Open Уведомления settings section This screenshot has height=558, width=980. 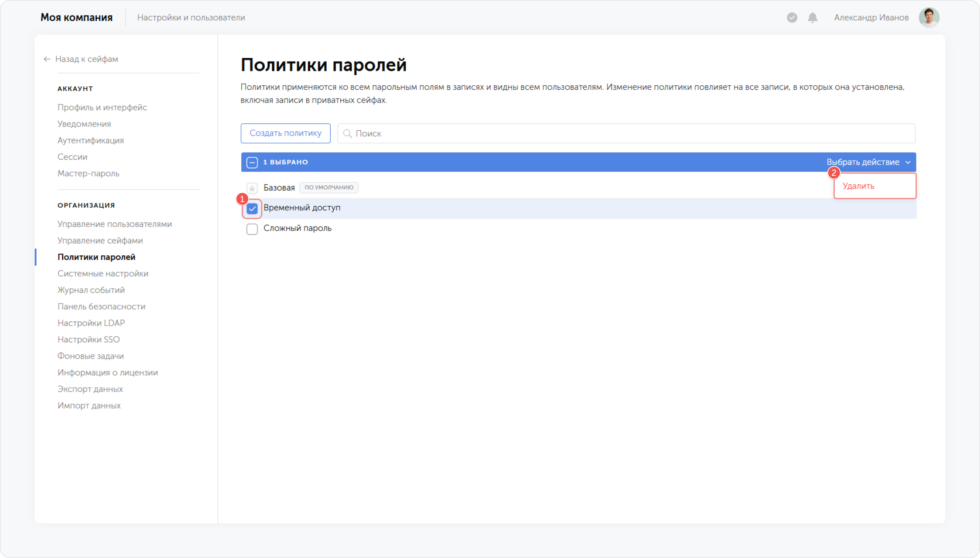pos(84,124)
